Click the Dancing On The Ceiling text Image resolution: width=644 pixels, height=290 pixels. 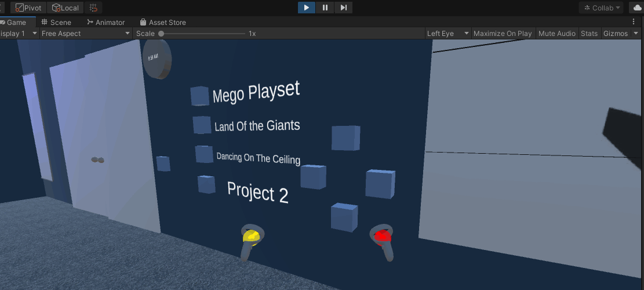259,158
